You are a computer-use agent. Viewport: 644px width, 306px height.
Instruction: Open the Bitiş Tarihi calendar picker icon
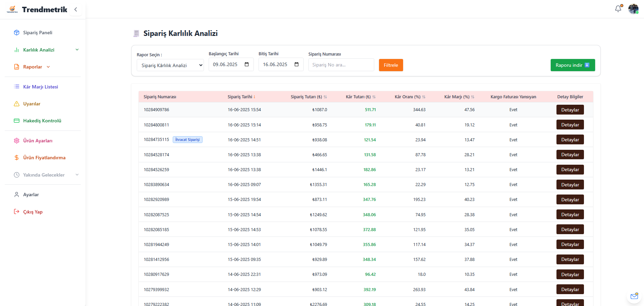pos(297,64)
